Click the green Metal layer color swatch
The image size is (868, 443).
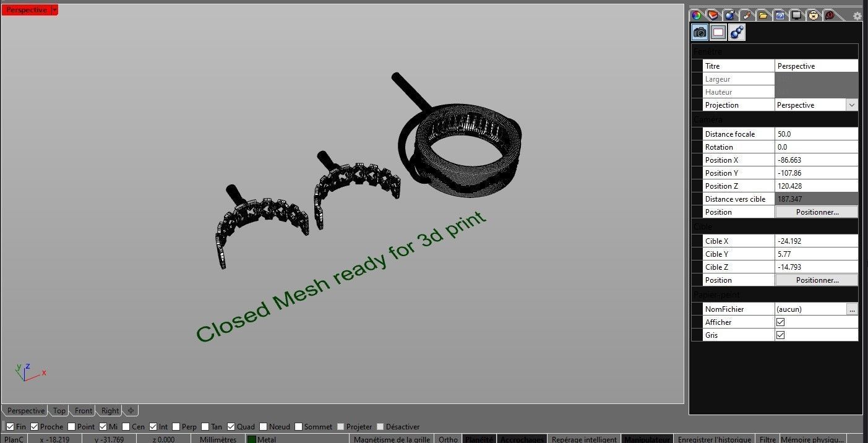coord(252,439)
